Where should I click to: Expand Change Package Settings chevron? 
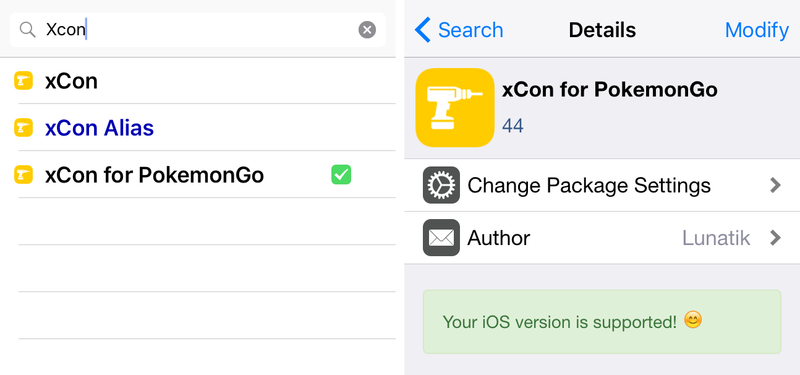click(x=776, y=185)
